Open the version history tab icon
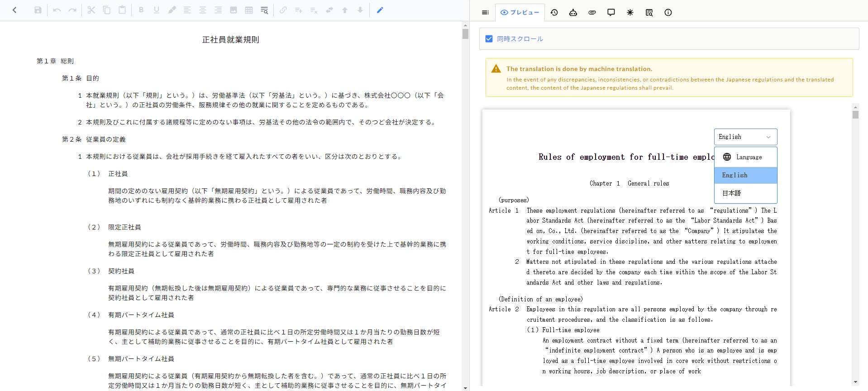 click(x=554, y=13)
